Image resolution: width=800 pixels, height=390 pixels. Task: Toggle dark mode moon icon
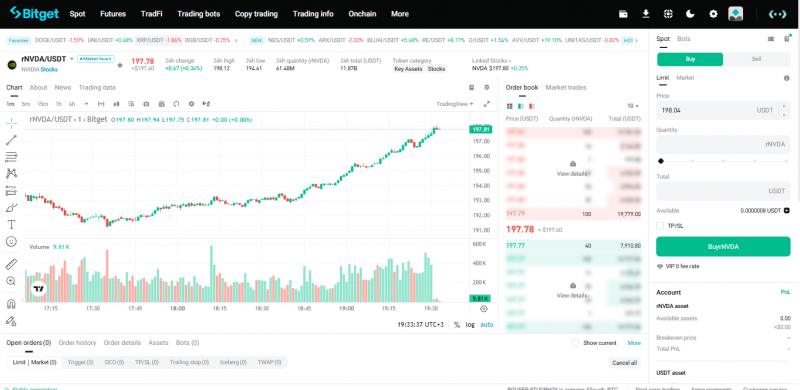(x=690, y=14)
